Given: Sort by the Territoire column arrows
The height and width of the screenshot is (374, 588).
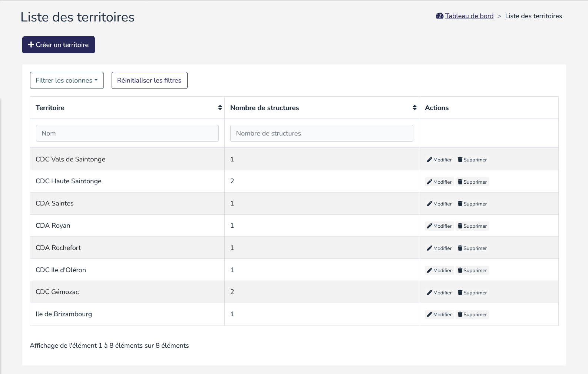Looking at the screenshot, I should pyautogui.click(x=220, y=108).
